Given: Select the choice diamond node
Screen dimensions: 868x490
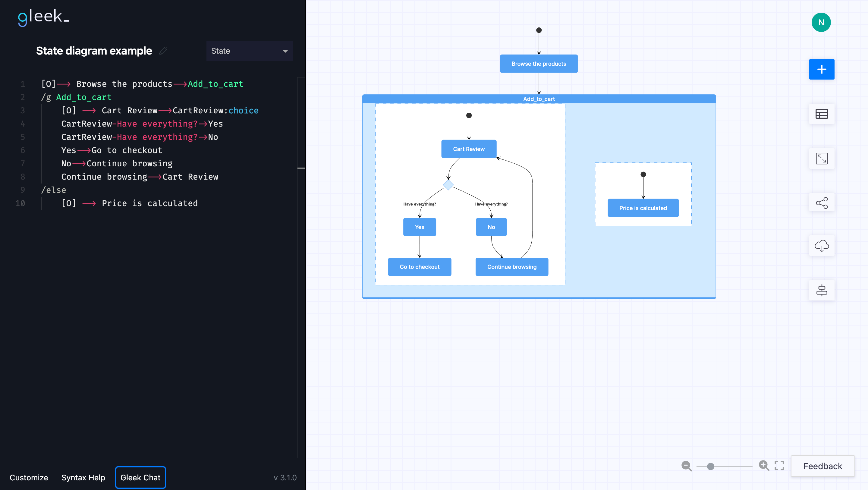Looking at the screenshot, I should point(448,185).
